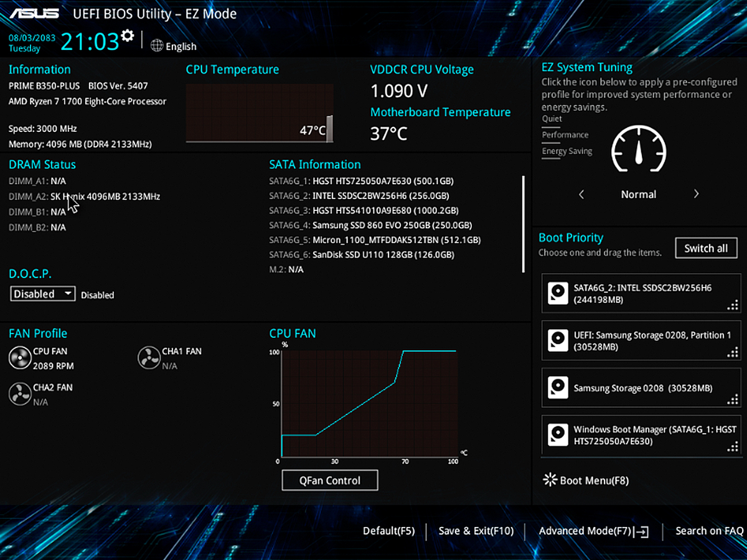Image resolution: width=747 pixels, height=560 pixels.
Task: Click the Advanced Mode exit arrow icon
Action: pyautogui.click(x=642, y=531)
